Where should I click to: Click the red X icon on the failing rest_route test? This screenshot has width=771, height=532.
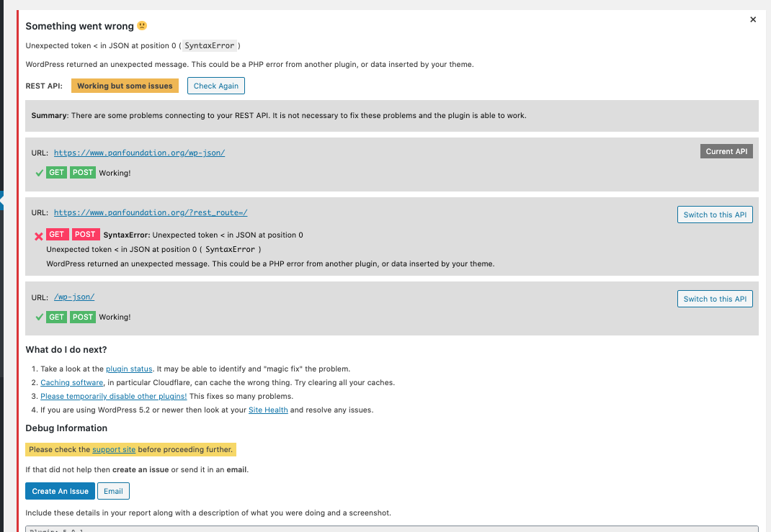(38, 234)
